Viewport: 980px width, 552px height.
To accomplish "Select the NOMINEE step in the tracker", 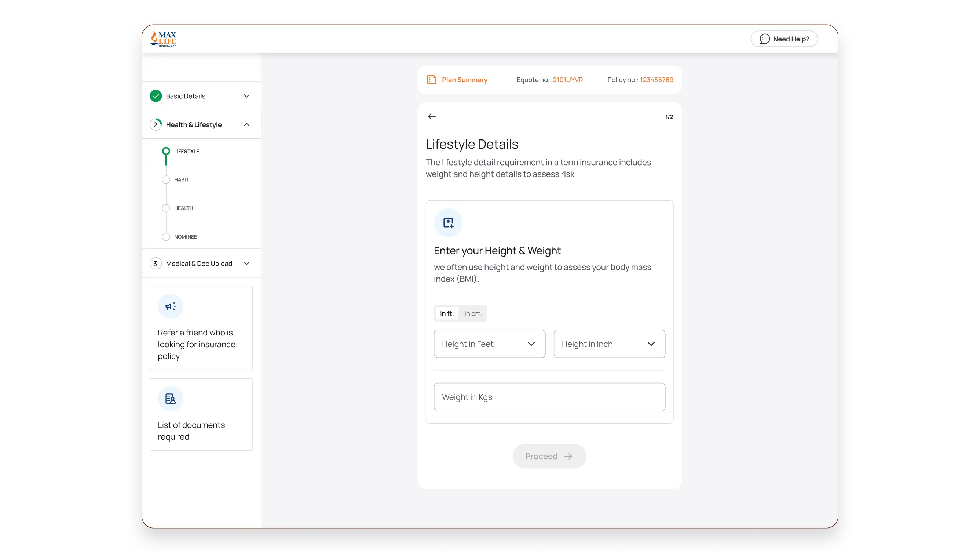I will click(x=166, y=236).
